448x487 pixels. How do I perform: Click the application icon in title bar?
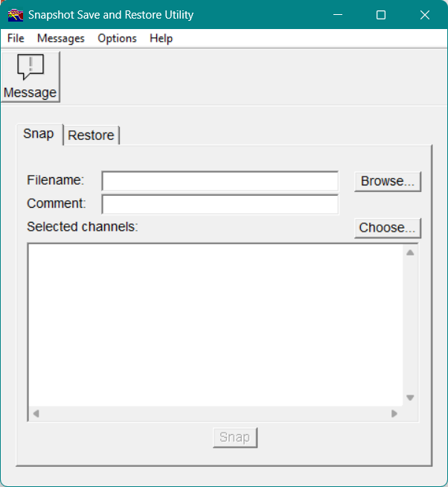(16, 15)
